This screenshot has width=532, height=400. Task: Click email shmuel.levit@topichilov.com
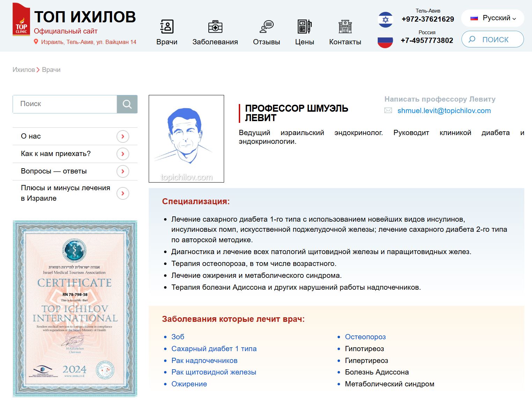(444, 111)
